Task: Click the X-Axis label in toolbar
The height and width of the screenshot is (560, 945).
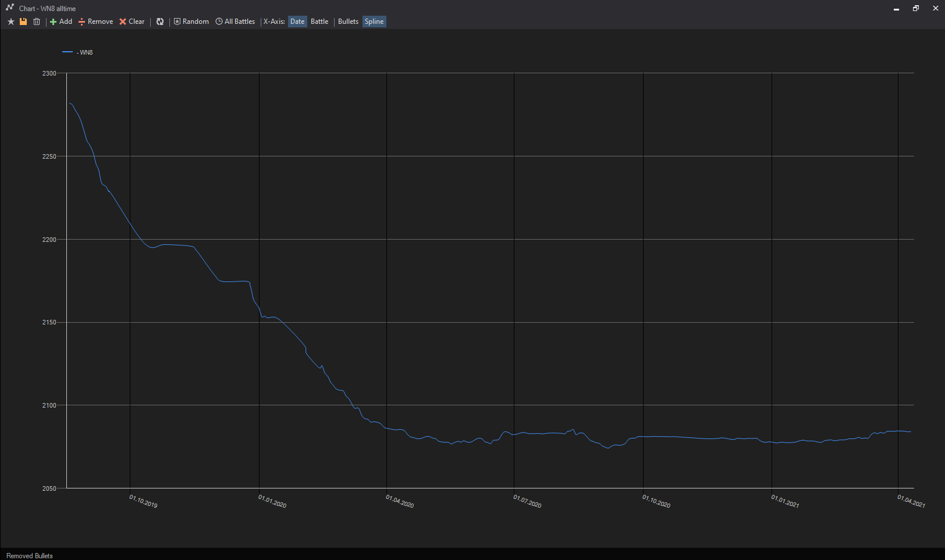Action: [x=274, y=22]
